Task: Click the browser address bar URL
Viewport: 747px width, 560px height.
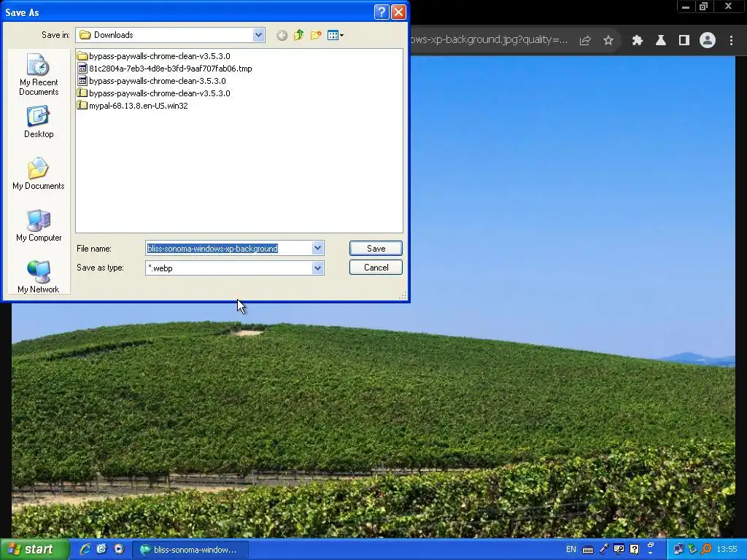Action: tap(489, 40)
